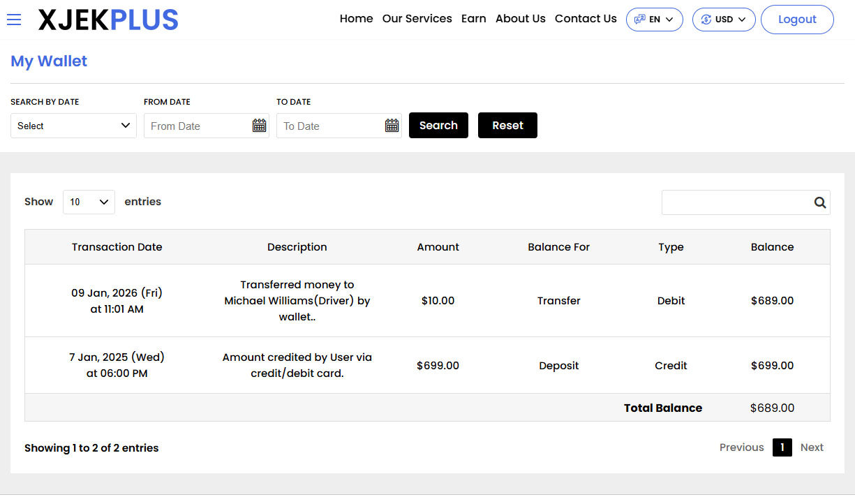This screenshot has width=855, height=504.
Task: Click the table search magnifier icon
Action: coord(819,202)
